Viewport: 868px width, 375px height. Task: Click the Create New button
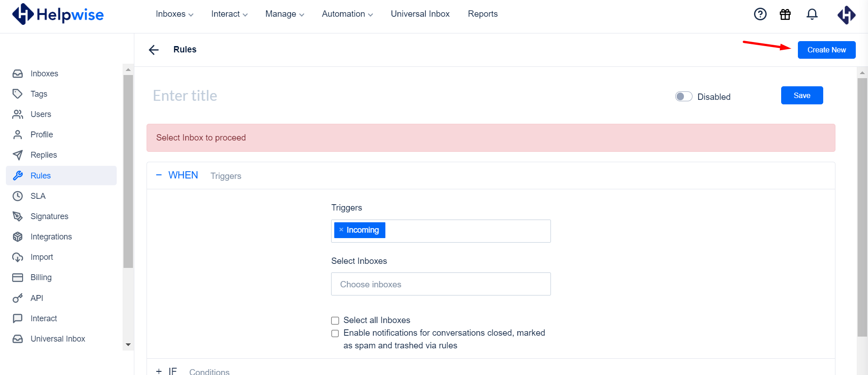[x=826, y=50]
